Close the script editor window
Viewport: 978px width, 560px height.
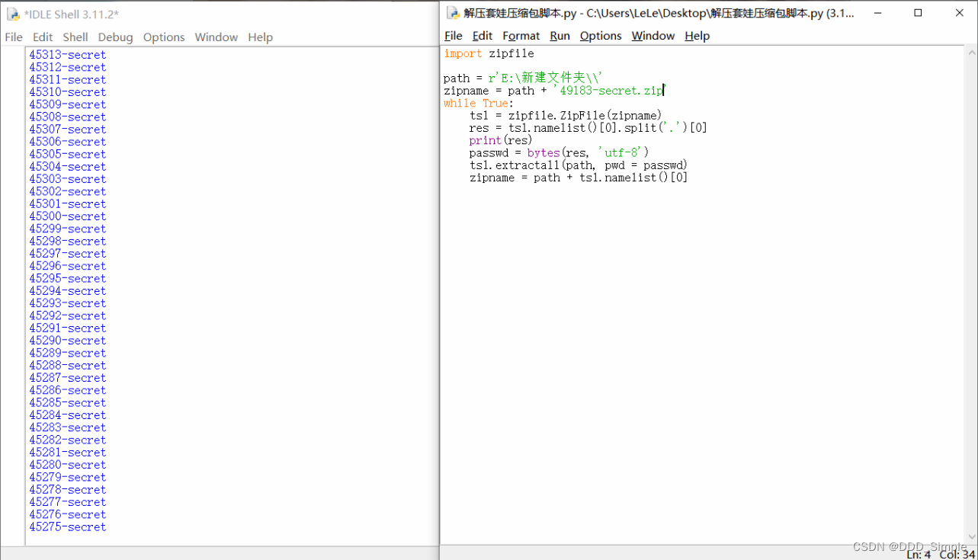coord(959,13)
